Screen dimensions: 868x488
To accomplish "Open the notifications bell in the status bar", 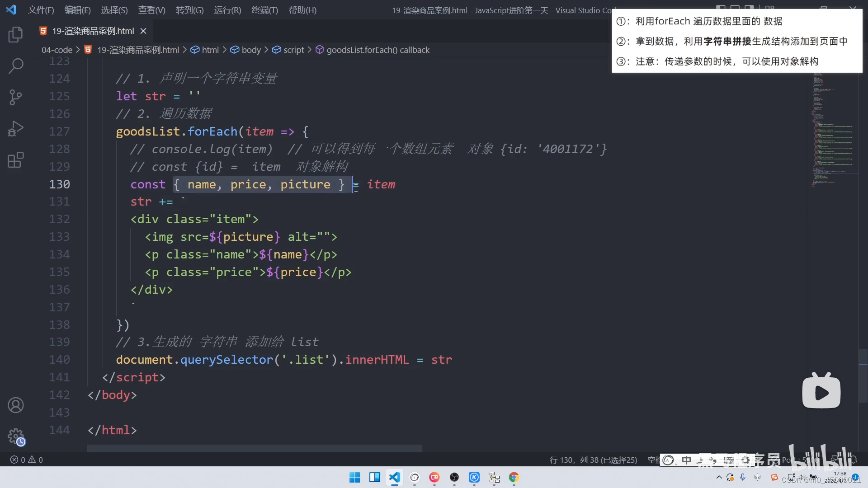I will click(854, 460).
